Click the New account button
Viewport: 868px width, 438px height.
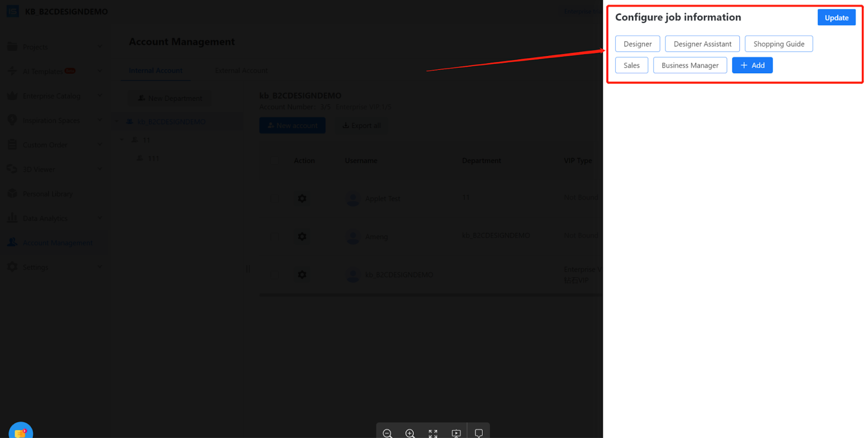coord(292,125)
